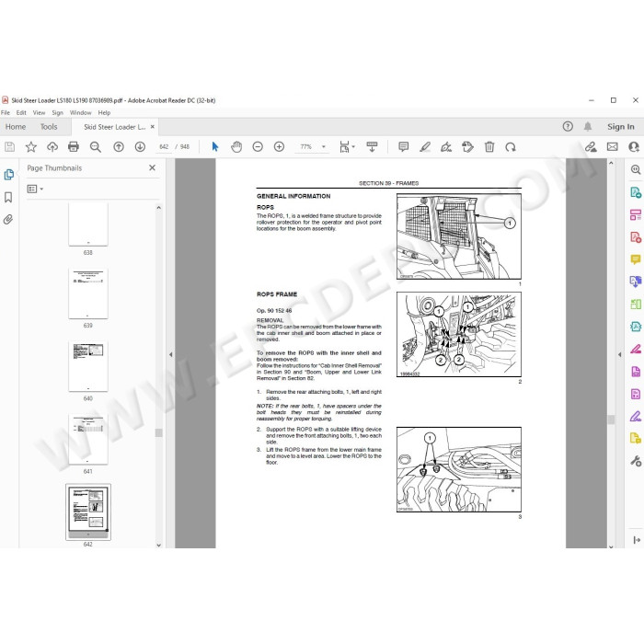Click Sign In button
The width and height of the screenshot is (644, 644).
click(621, 127)
